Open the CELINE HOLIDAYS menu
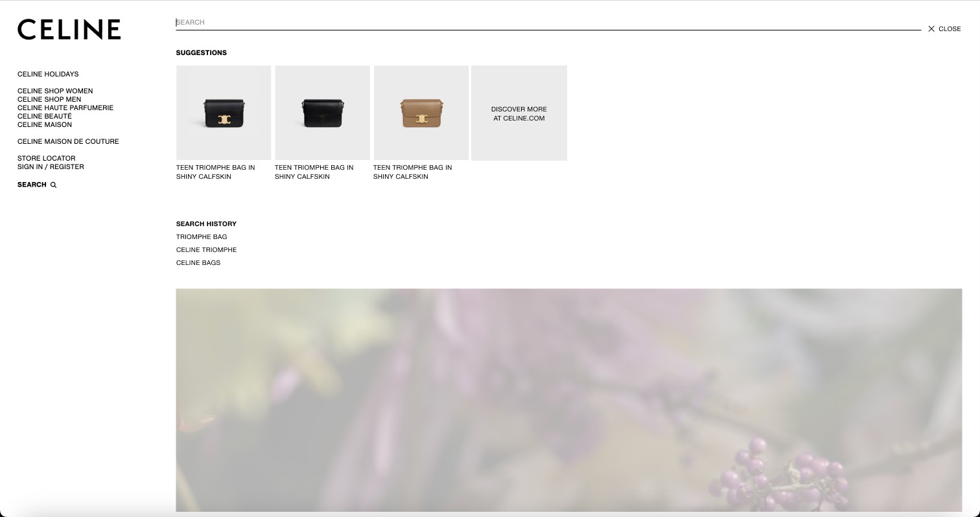The image size is (980, 517). coord(48,74)
